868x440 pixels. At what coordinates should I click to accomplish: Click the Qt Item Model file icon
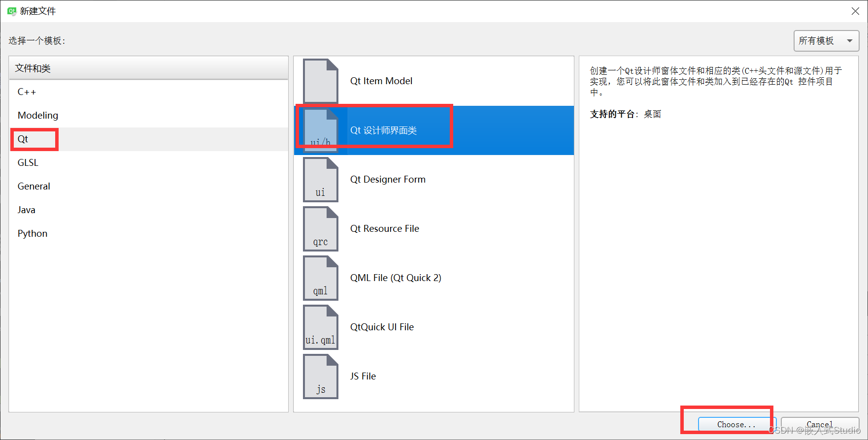click(321, 81)
